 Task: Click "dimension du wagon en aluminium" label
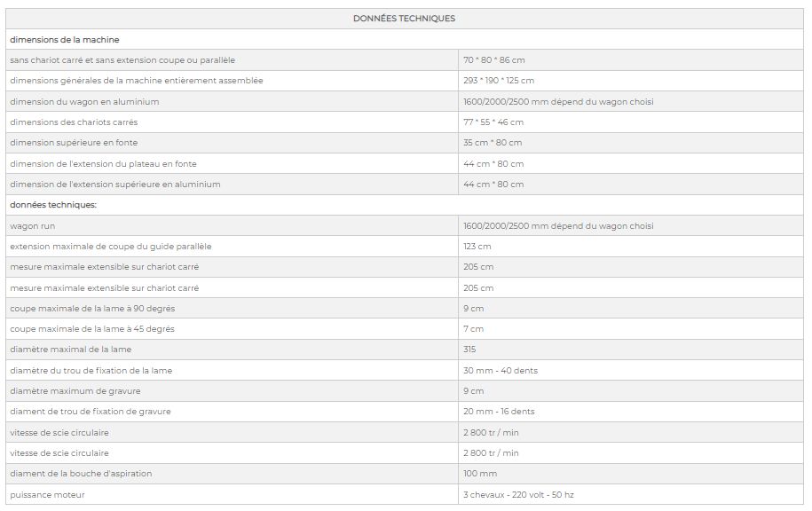click(x=84, y=102)
